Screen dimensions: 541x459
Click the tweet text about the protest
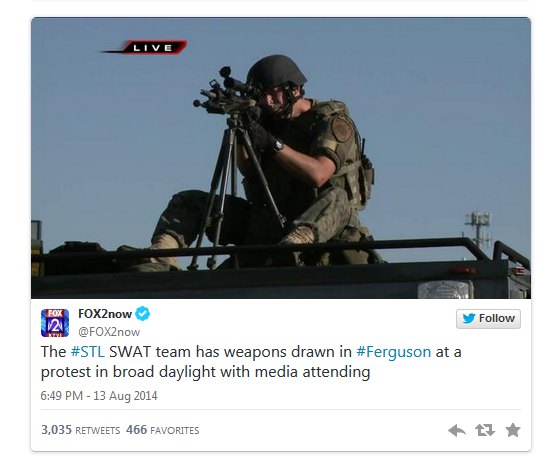251,362
